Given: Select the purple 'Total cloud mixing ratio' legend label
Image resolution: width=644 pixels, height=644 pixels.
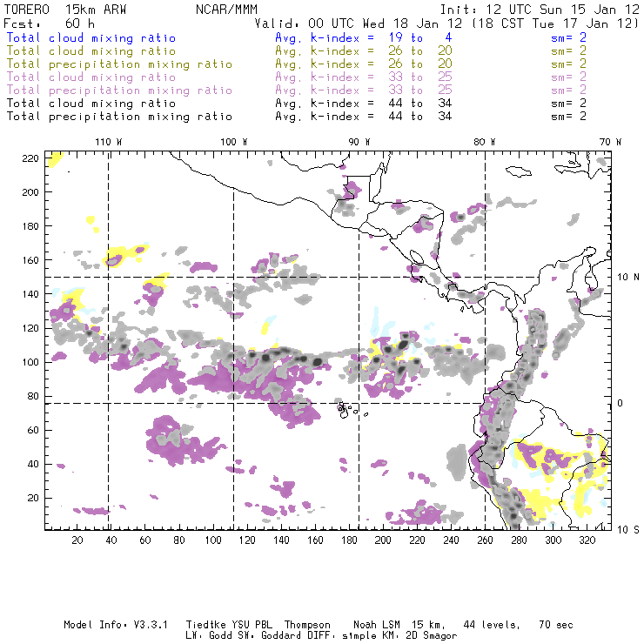Looking at the screenshot, I should pyautogui.click(x=91, y=77).
